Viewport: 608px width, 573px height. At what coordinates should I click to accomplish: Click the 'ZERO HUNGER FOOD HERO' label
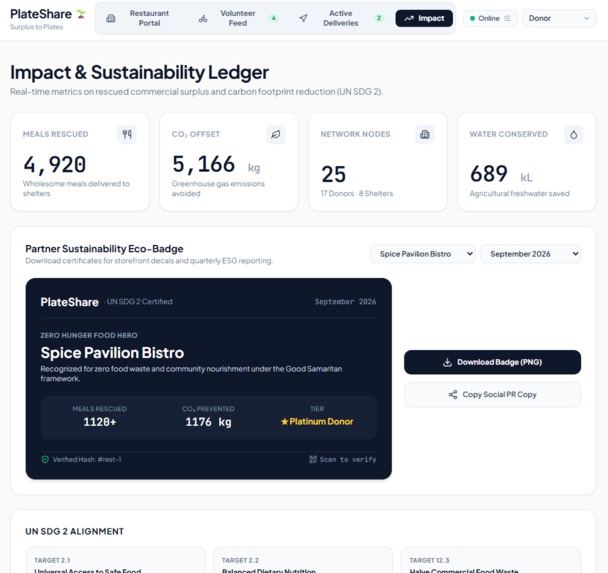point(89,335)
